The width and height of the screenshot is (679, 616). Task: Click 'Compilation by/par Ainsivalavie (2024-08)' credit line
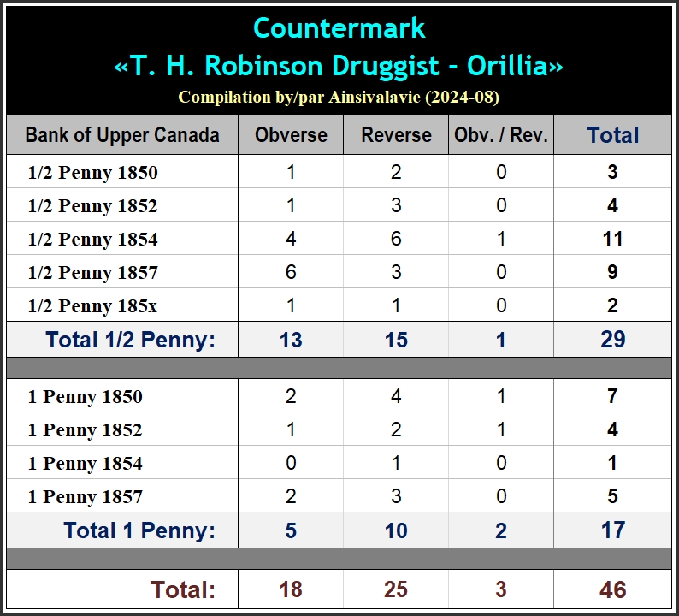(339, 97)
